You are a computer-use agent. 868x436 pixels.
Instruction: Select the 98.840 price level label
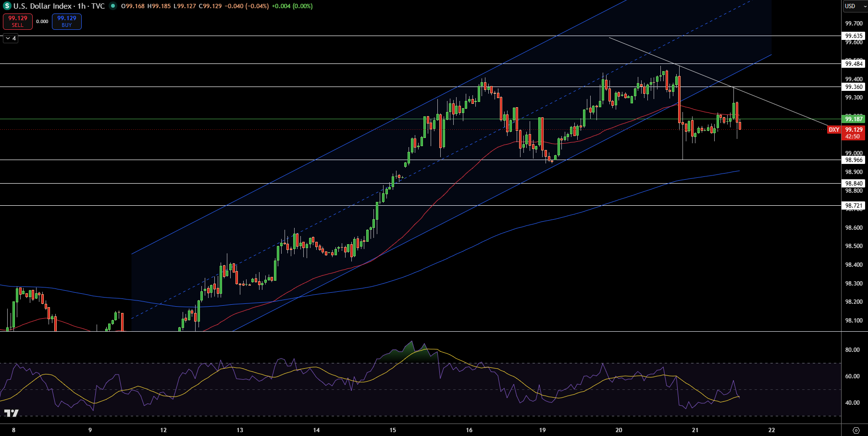click(854, 184)
